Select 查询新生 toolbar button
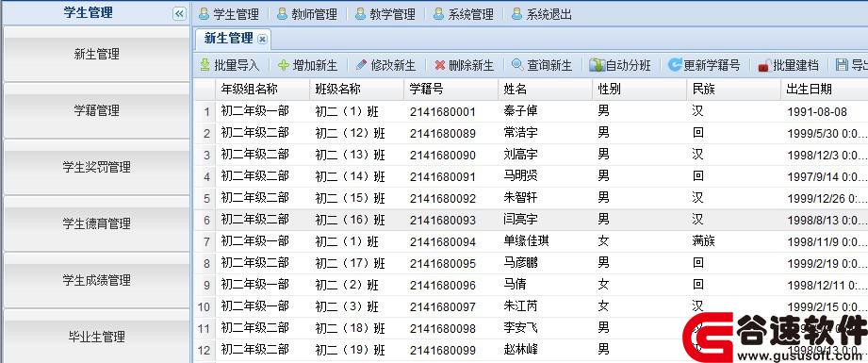Screen dimensions: 868x363 click(542, 65)
